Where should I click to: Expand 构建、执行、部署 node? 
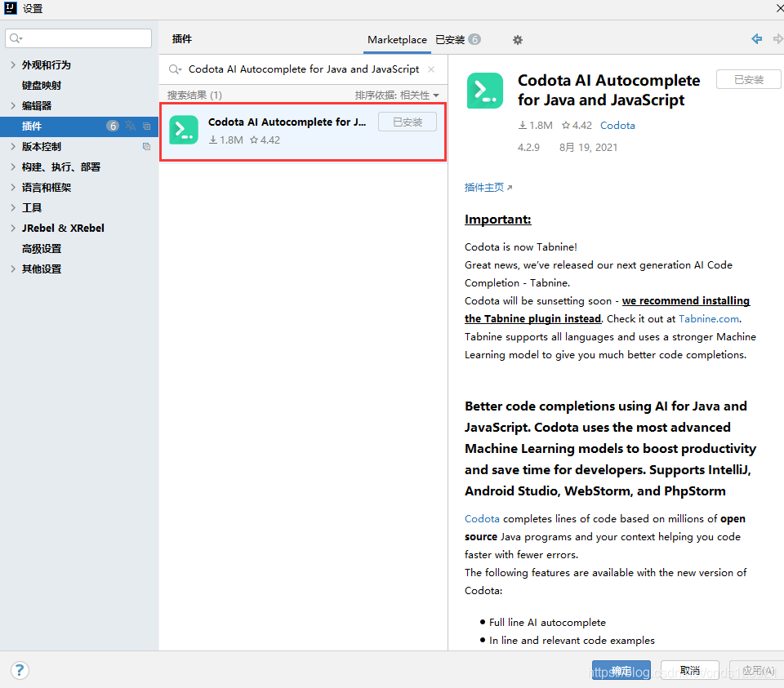[x=13, y=166]
